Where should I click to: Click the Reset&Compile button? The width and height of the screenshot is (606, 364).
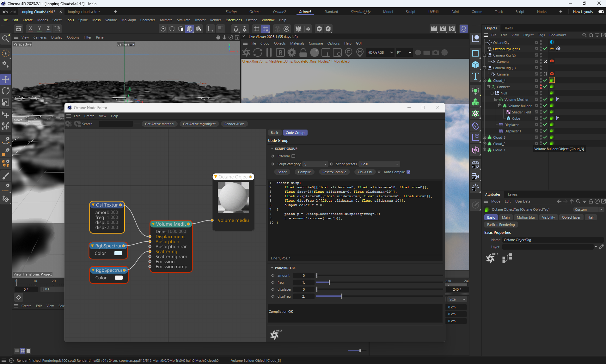click(x=334, y=172)
